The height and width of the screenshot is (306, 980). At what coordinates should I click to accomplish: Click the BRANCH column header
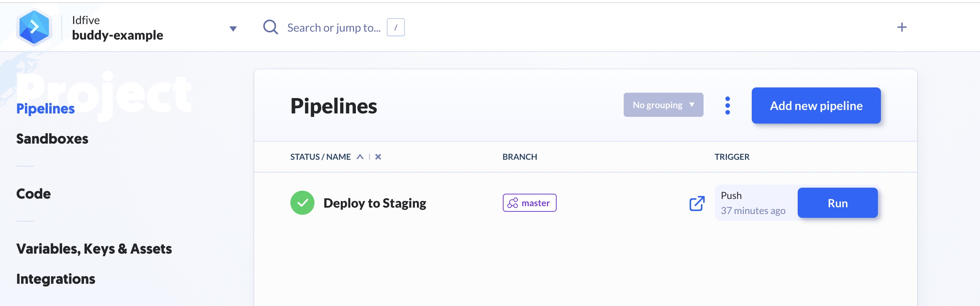tap(519, 157)
